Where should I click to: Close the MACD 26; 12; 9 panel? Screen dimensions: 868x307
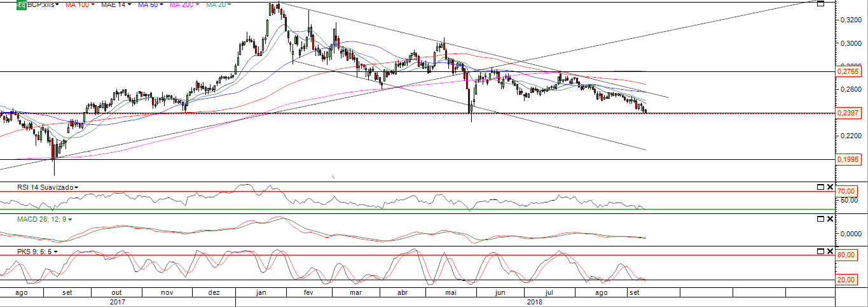pos(830,219)
